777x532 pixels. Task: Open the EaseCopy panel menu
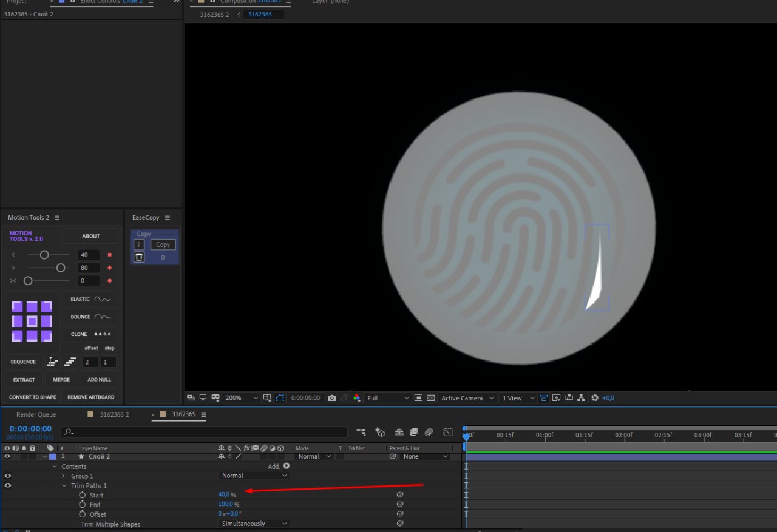pyautogui.click(x=168, y=218)
